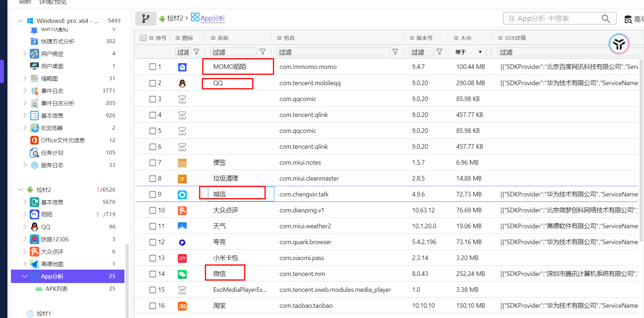The height and width of the screenshot is (318, 644).
Task: Click the filter funnel beside 名称 filter
Action: click(263, 52)
